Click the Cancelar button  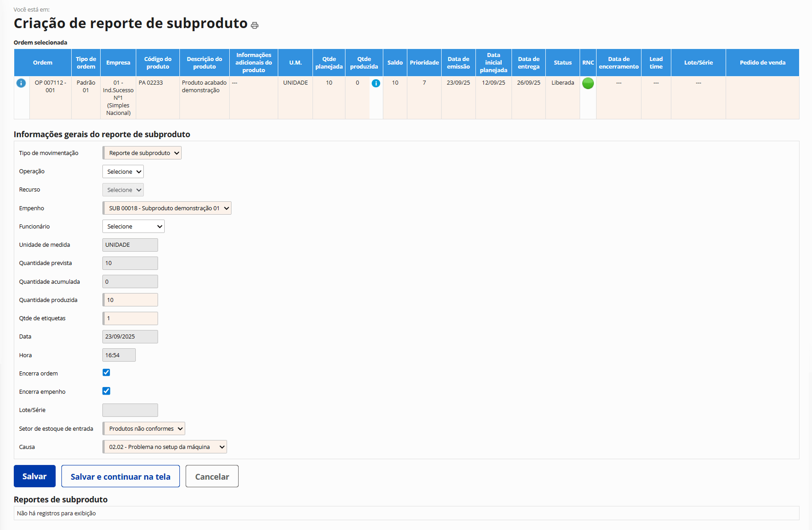pyautogui.click(x=212, y=477)
